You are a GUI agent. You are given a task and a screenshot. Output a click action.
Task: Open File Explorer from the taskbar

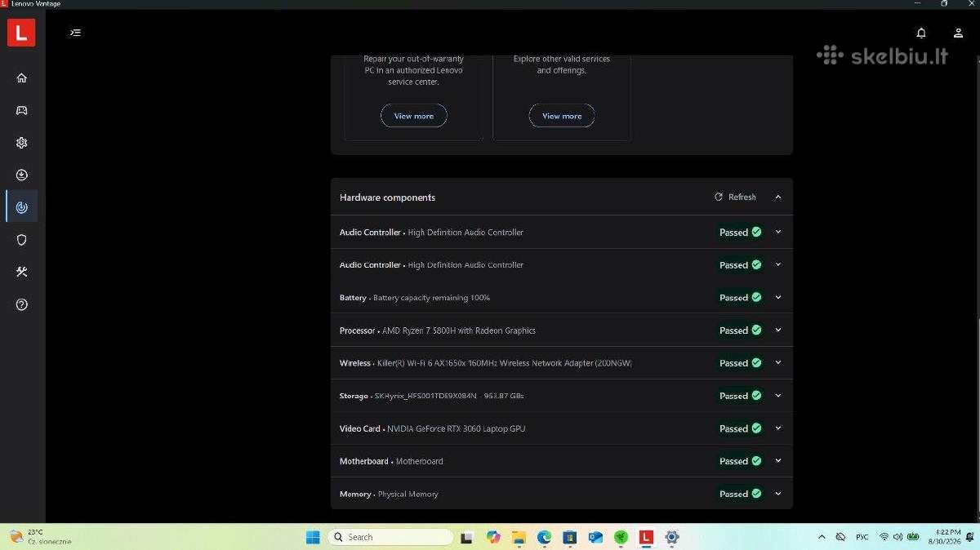pyautogui.click(x=519, y=537)
